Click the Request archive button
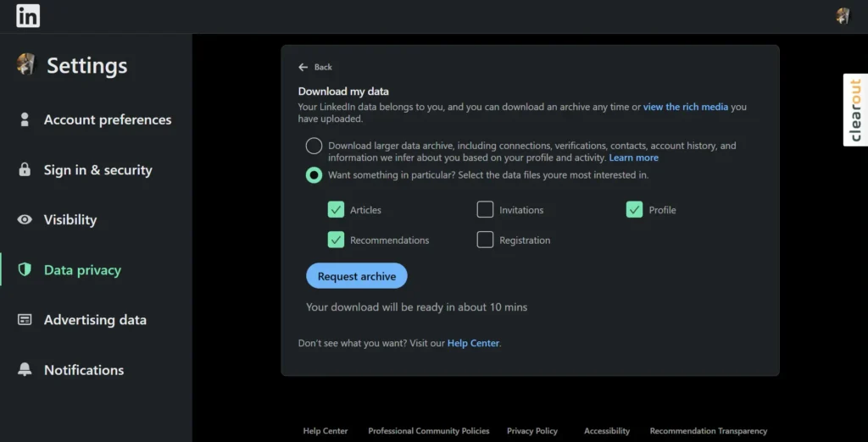The height and width of the screenshot is (442, 868). (x=357, y=275)
